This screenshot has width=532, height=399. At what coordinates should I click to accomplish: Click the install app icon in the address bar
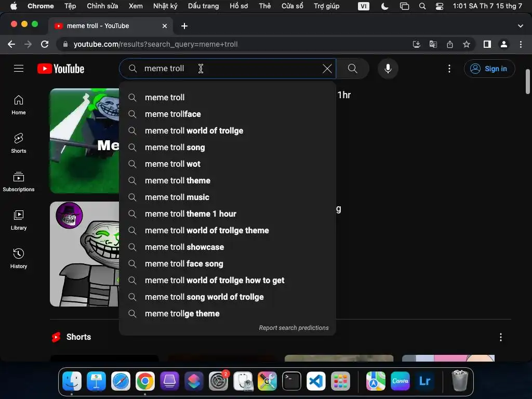click(416, 44)
